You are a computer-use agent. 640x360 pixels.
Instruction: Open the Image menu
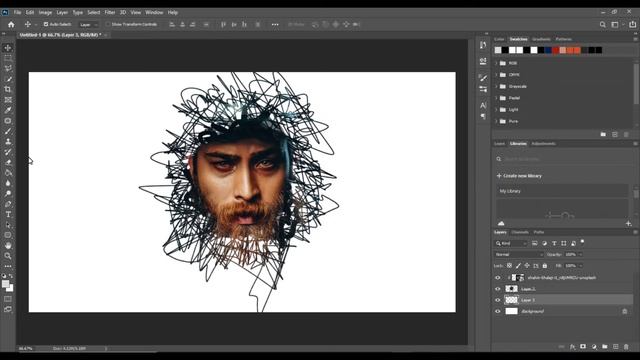[x=45, y=12]
